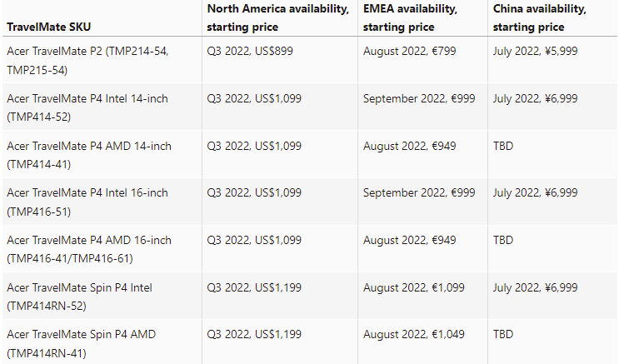Image resolution: width=619 pixels, height=364 pixels.
Task: Select the TravelMate P4 Intel 14-inch SKU cell
Action: pos(87,107)
